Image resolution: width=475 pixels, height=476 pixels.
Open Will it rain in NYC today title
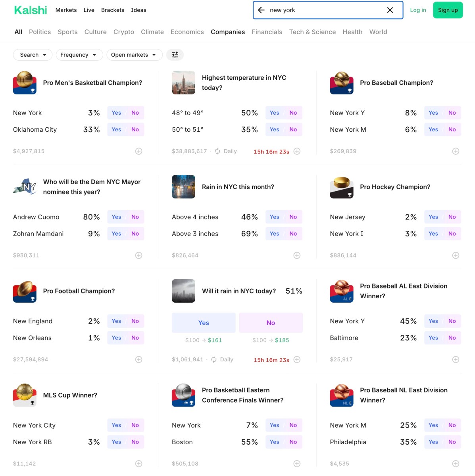[x=239, y=291]
